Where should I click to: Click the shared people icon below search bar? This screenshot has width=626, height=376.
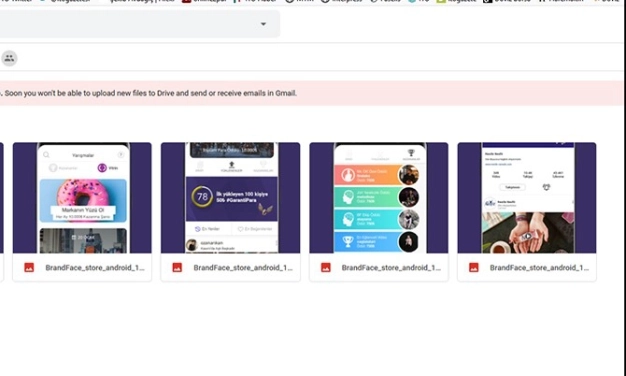click(9, 58)
